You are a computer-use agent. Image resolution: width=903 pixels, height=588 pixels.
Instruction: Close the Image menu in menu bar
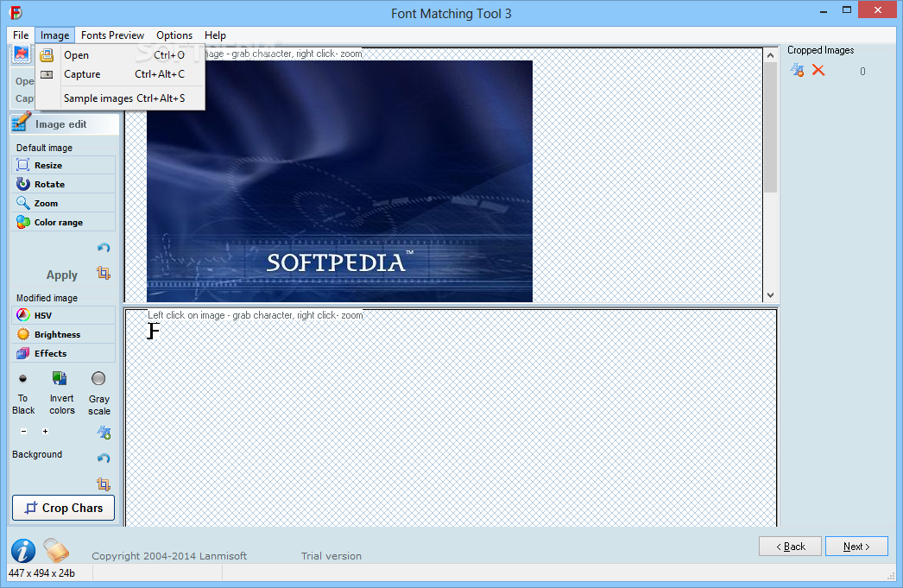point(54,35)
